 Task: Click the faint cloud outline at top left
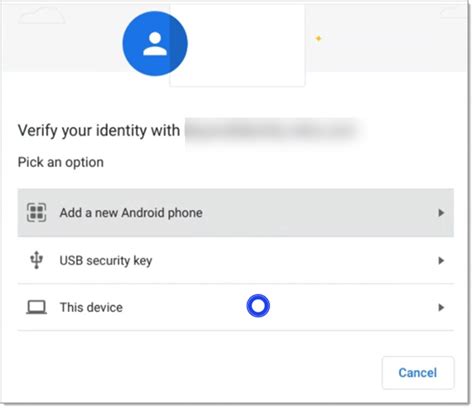coord(42,16)
